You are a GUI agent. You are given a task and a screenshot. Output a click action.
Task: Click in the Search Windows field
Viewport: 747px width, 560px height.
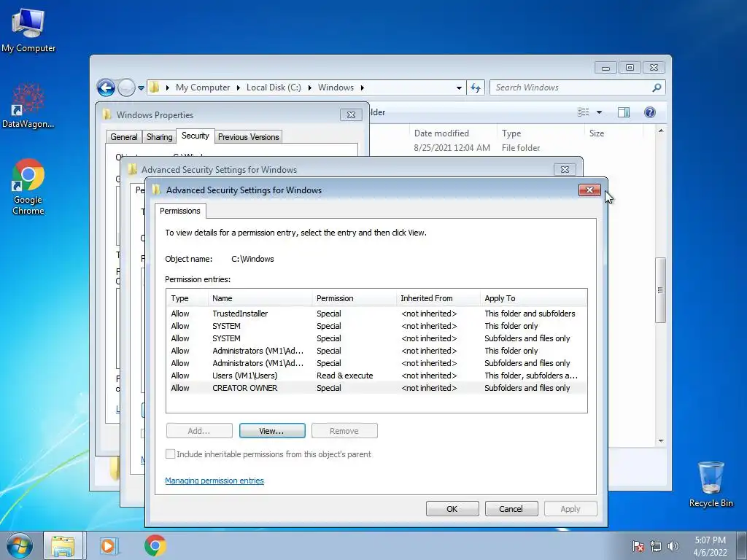pos(570,87)
